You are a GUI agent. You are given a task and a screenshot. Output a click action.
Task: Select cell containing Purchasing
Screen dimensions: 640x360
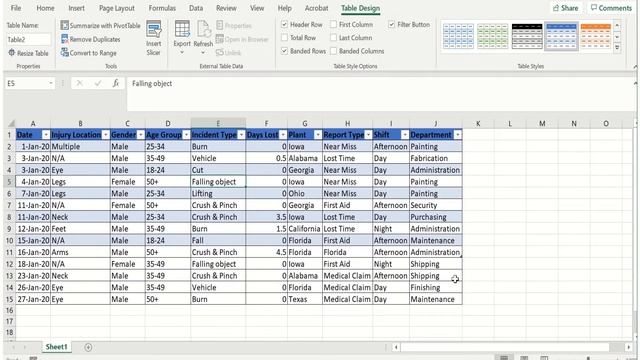tap(436, 217)
